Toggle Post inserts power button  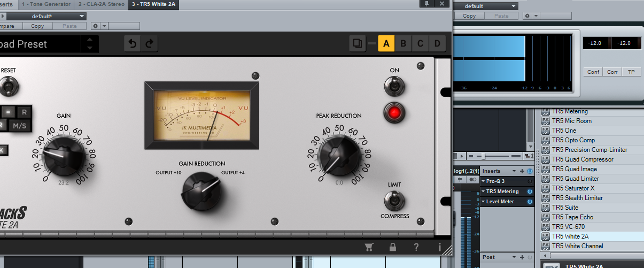pos(530,257)
